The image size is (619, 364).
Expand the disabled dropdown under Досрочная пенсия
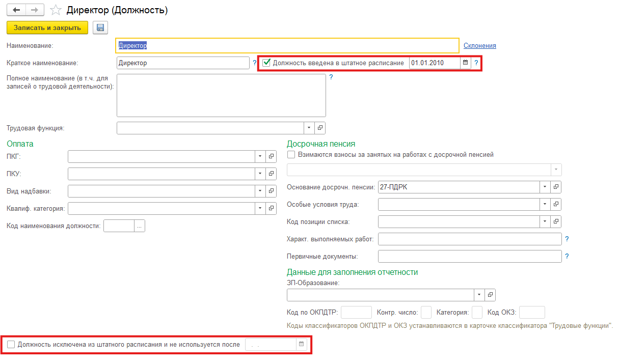tap(556, 170)
